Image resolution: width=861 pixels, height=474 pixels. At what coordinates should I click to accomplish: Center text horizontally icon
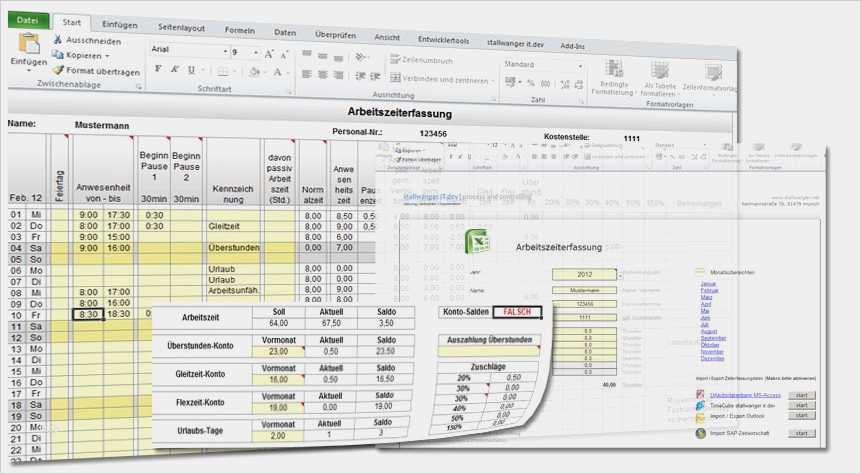tap(323, 74)
